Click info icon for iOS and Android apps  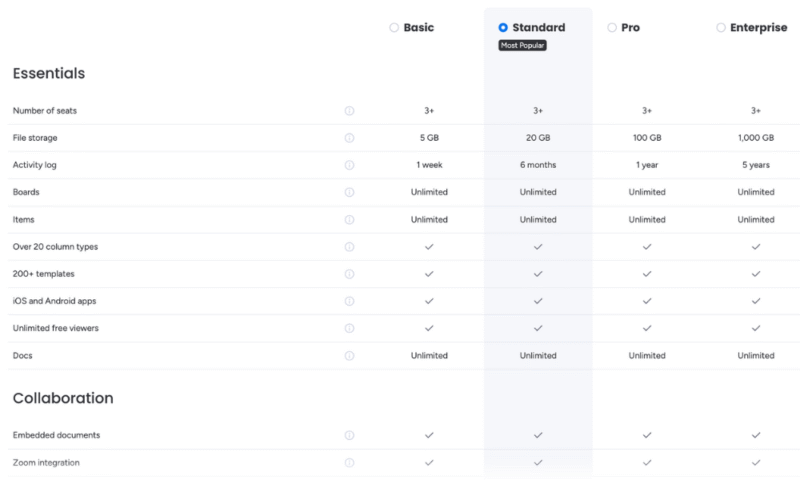[350, 300]
